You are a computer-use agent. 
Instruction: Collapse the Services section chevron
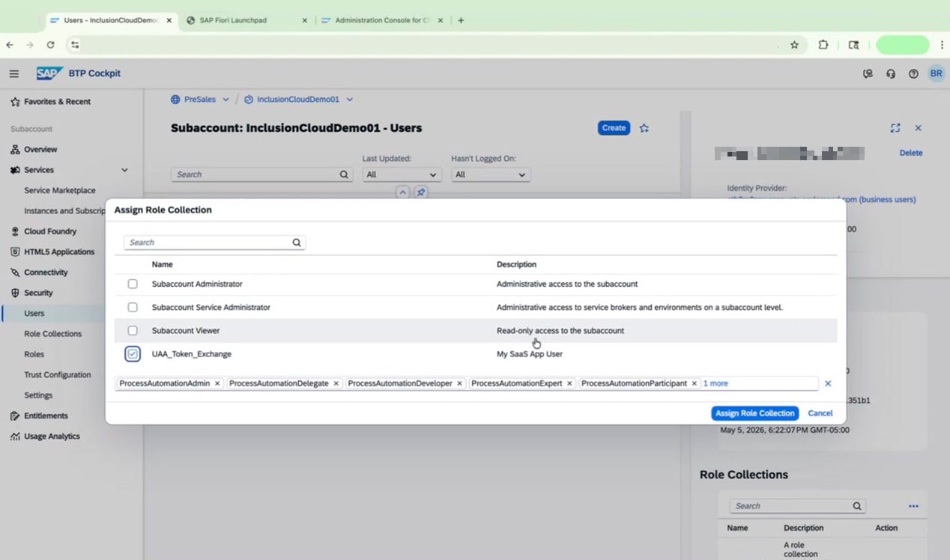point(124,170)
